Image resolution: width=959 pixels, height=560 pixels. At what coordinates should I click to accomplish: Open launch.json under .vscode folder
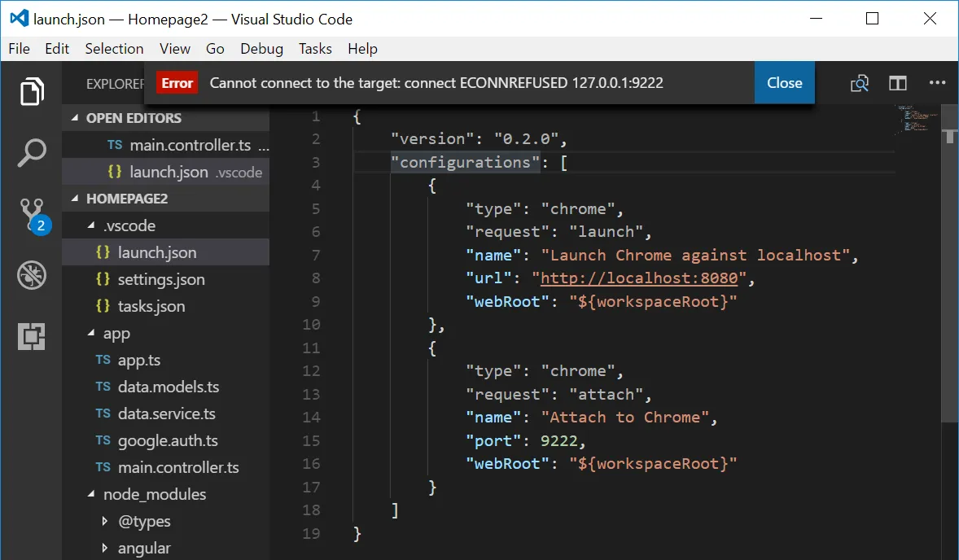pyautogui.click(x=166, y=252)
